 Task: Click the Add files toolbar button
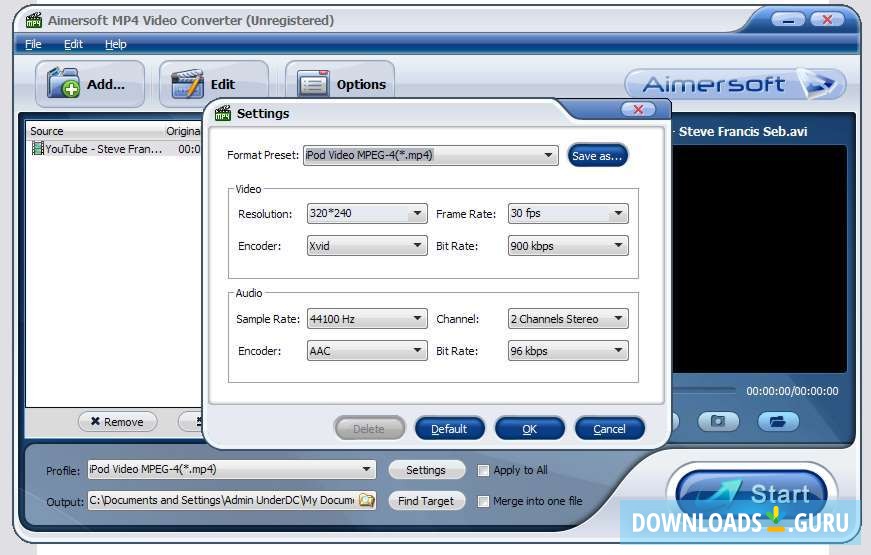pos(89,84)
